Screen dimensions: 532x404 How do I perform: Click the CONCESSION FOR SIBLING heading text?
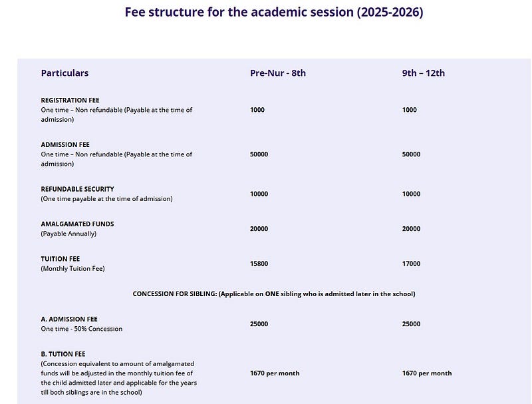click(274, 294)
